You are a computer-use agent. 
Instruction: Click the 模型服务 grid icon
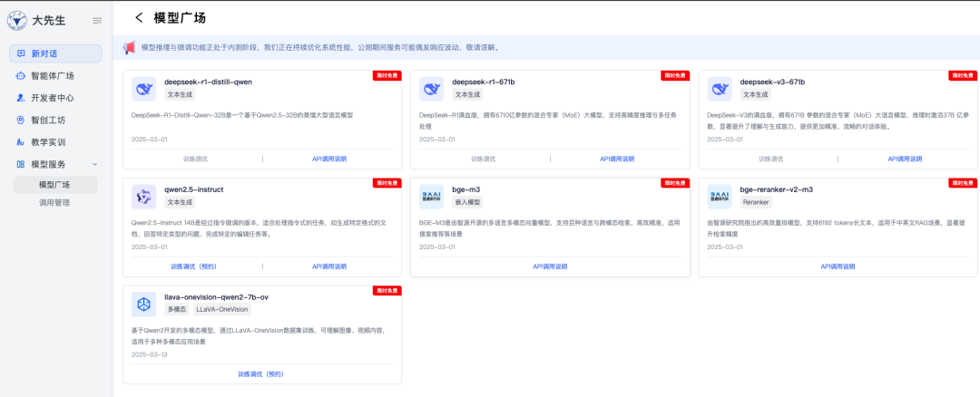pos(21,164)
